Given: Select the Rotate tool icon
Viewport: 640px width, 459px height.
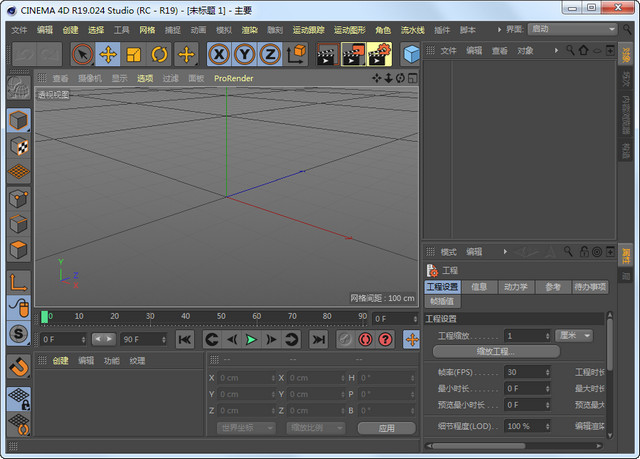Looking at the screenshot, I should click(159, 54).
